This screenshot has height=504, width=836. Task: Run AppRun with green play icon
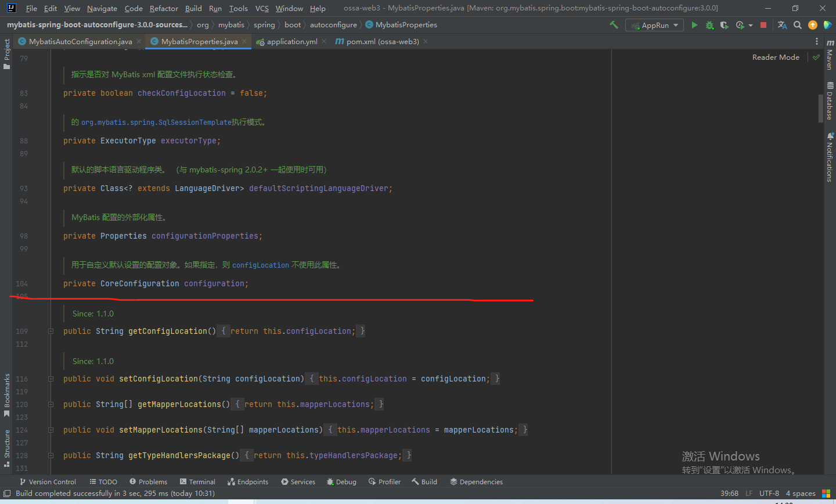694,25
